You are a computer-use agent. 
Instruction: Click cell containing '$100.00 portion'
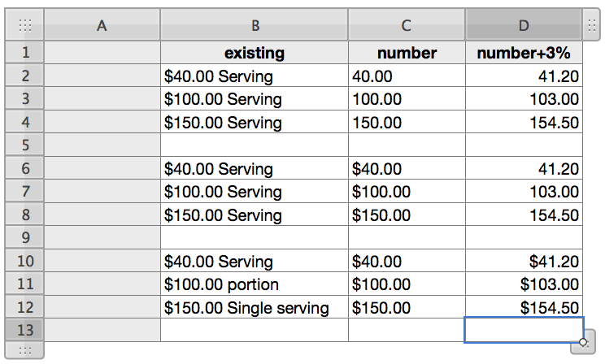(x=255, y=284)
